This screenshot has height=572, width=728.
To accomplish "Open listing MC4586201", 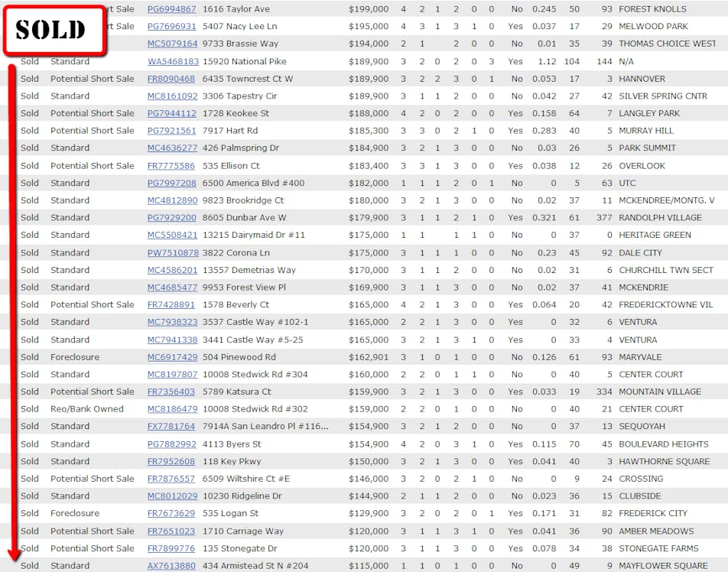I will click(x=172, y=270).
